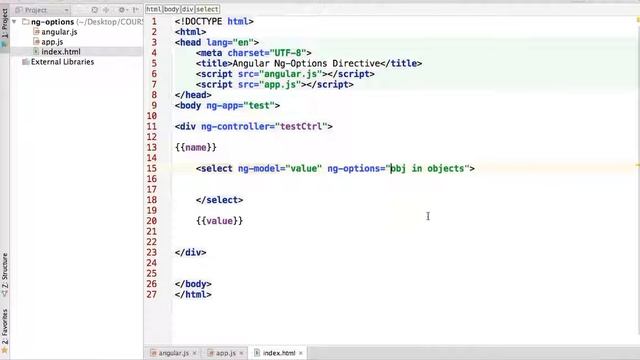The height and width of the screenshot is (360, 640).
Task: Select External Libraries in the tree
Action: pyautogui.click(x=62, y=62)
